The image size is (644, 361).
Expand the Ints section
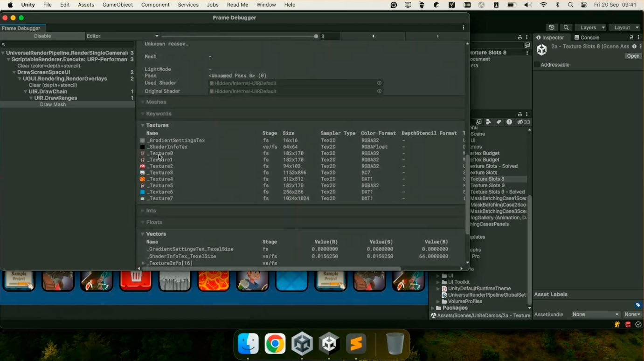click(x=142, y=211)
